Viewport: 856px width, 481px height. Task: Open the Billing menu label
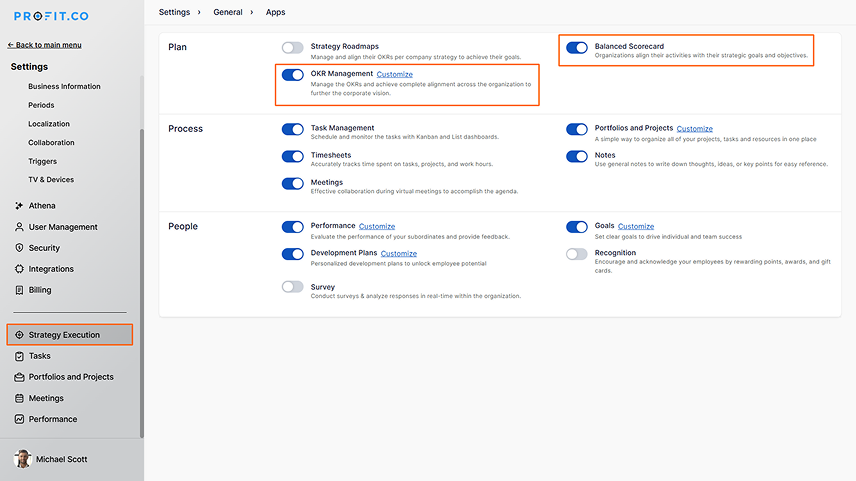tap(40, 290)
